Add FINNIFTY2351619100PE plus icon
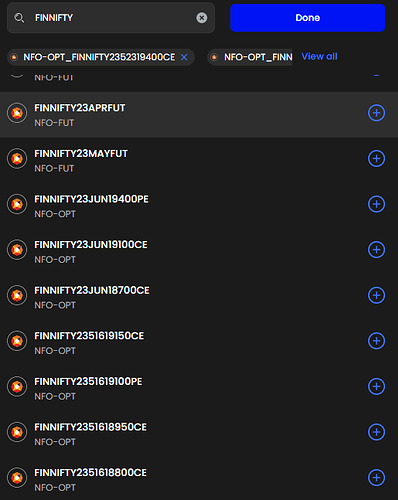398x500 pixels. click(376, 387)
